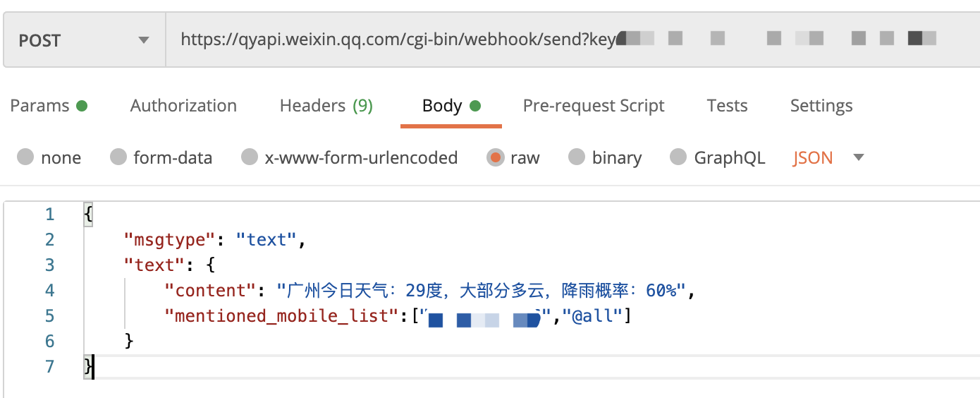Expand the JSON format dropdown arrow
Image resolution: width=980 pixels, height=398 pixels.
tap(859, 157)
